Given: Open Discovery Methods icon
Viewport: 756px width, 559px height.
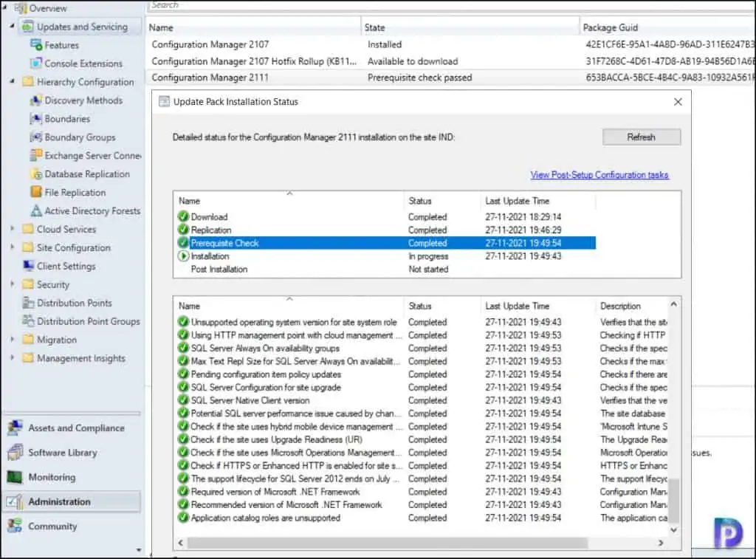Looking at the screenshot, I should tap(36, 100).
